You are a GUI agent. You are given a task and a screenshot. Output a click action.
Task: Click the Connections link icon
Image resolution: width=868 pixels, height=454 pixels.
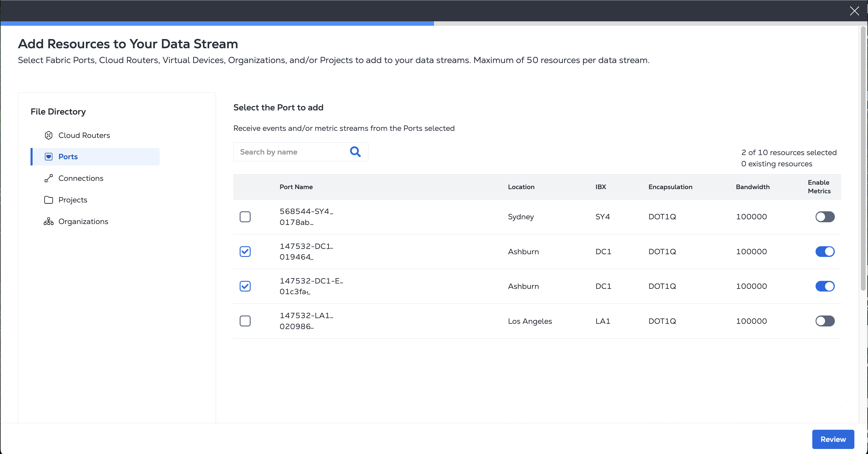49,178
